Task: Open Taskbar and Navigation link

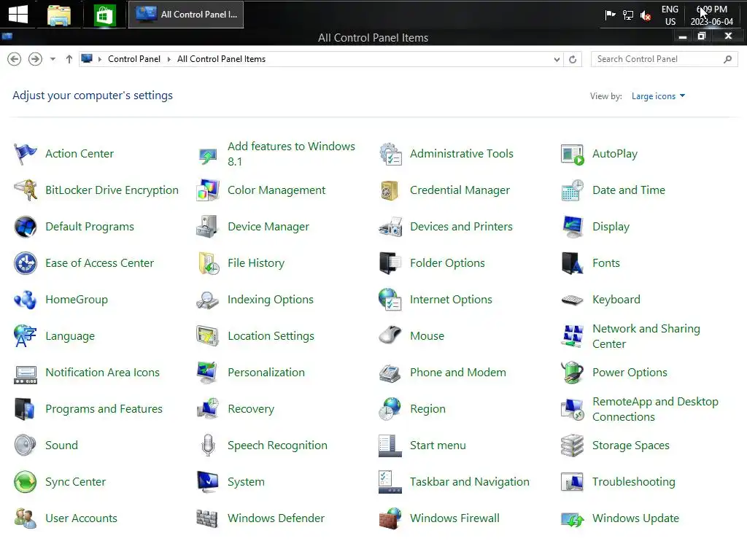Action: 469,482
